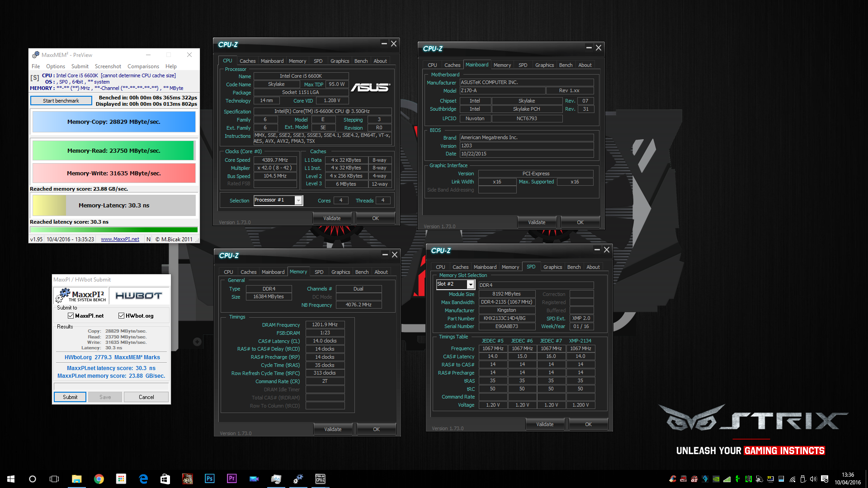Switch to the gears MaxxPI taskbar icon
This screenshot has height=488, width=868.
point(298,479)
